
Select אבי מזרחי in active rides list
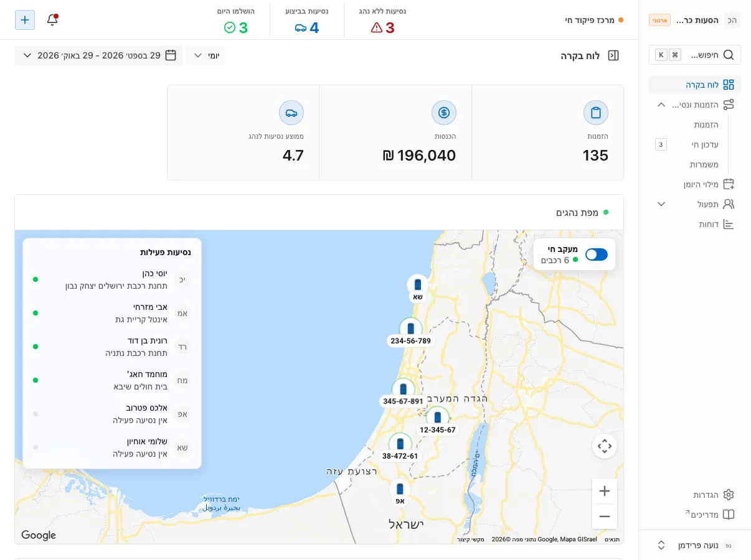coord(112,313)
